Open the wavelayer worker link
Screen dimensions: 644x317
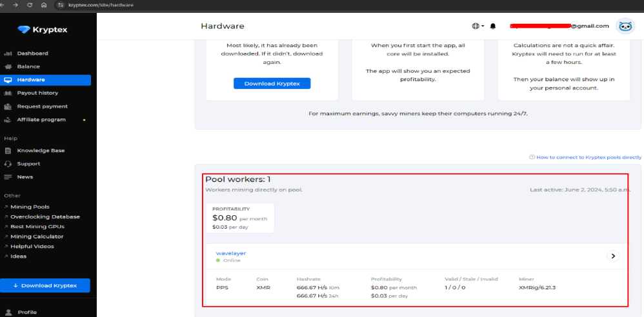click(x=231, y=253)
